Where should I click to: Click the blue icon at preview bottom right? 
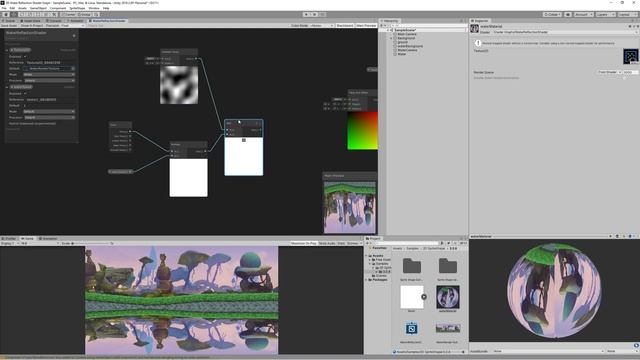[636, 345]
